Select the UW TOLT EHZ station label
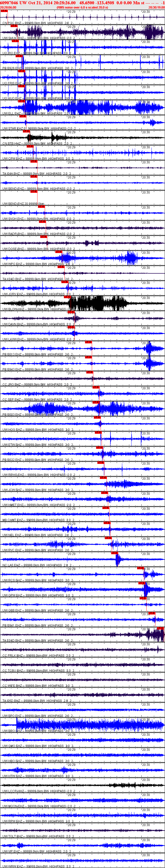This screenshot has height=868, width=165. click(x=39, y=837)
